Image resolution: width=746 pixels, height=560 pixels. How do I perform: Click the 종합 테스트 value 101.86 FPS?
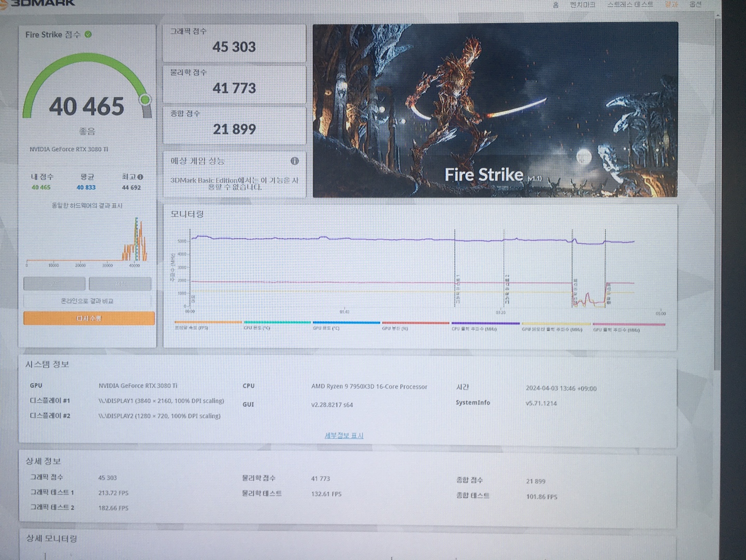coord(542,497)
